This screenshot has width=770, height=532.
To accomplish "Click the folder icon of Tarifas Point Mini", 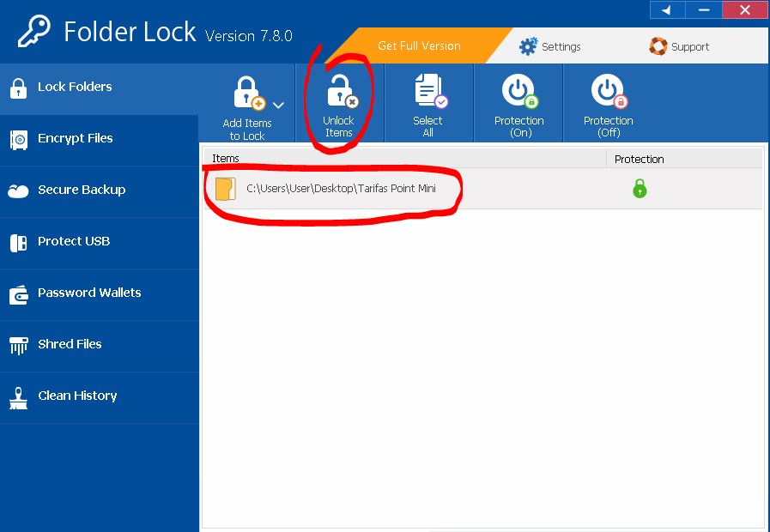I will (x=225, y=189).
